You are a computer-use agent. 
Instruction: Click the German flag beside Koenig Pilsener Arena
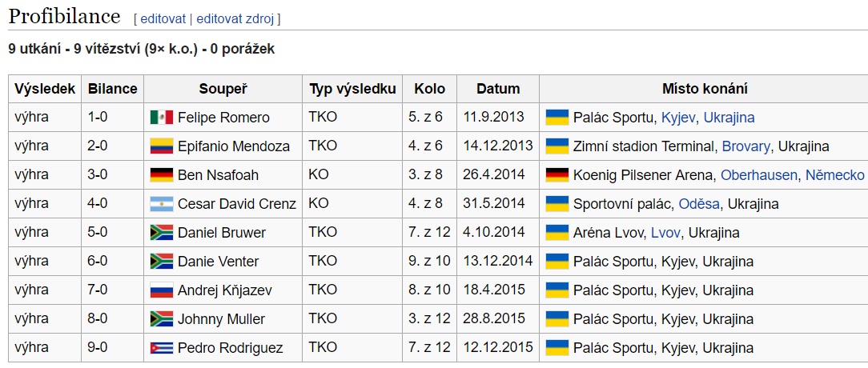point(557,175)
